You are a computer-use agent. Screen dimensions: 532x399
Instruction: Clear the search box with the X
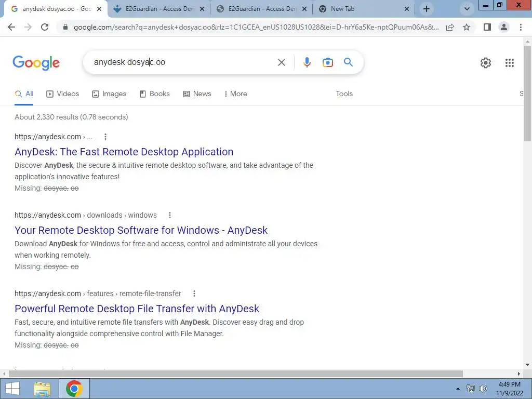281,62
